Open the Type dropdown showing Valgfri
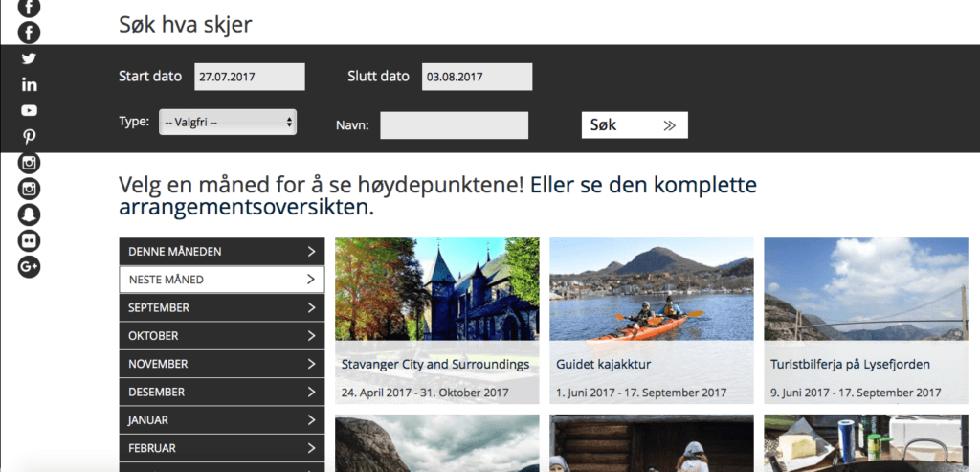The image size is (980, 472). [x=228, y=123]
